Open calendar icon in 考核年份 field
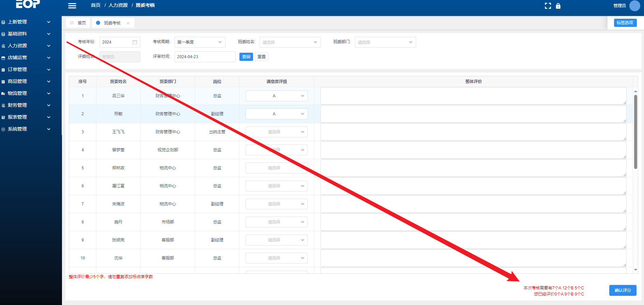Screen dimensions: 644x305 tap(135, 42)
